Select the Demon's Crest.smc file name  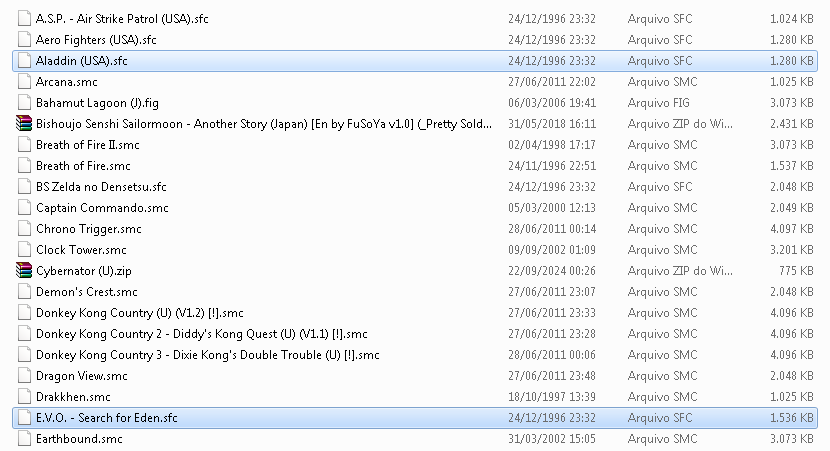pos(86,292)
